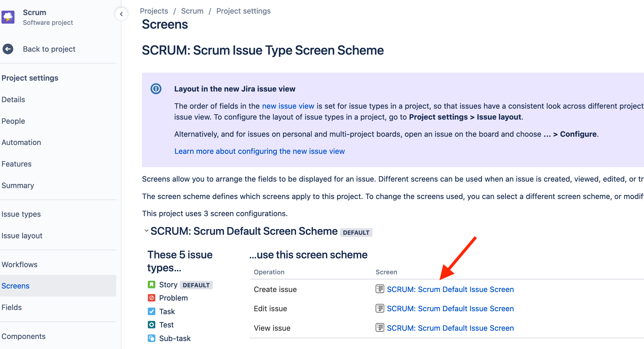Open Fields settings page

tap(12, 307)
